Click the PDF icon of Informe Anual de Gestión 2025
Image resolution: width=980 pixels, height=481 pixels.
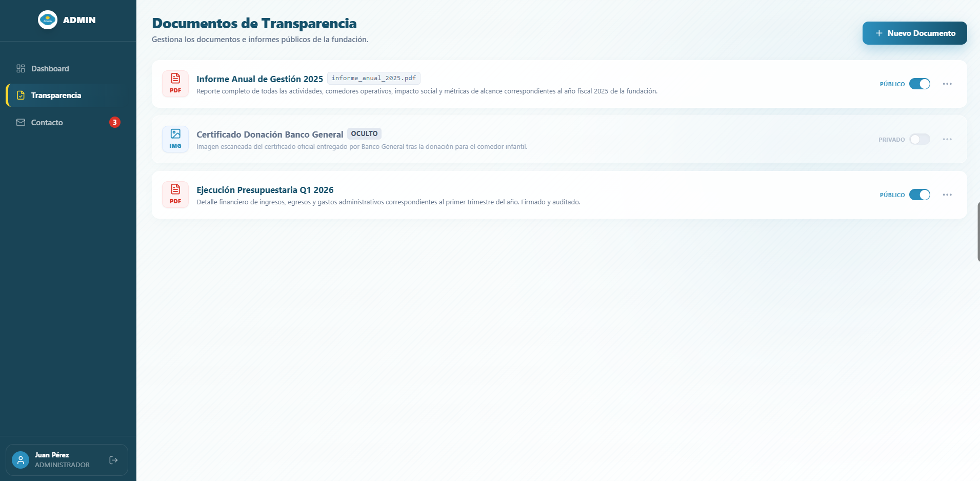pyautogui.click(x=175, y=84)
